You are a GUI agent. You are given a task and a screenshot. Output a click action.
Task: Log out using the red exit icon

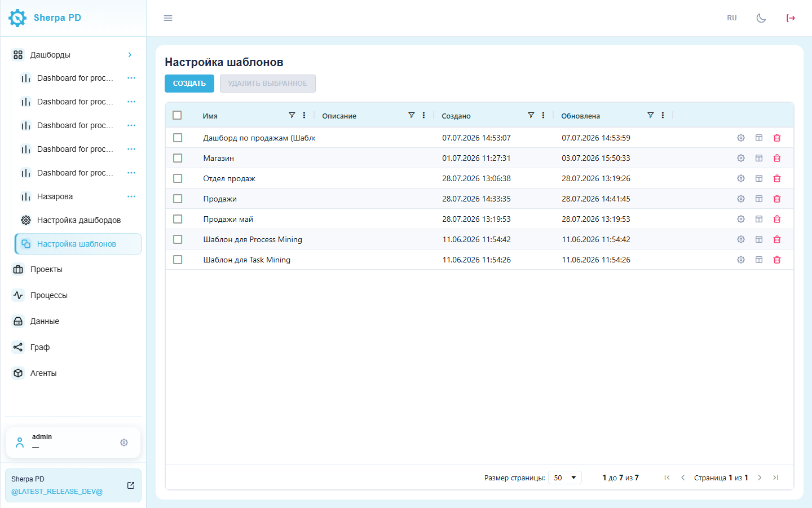tap(791, 18)
